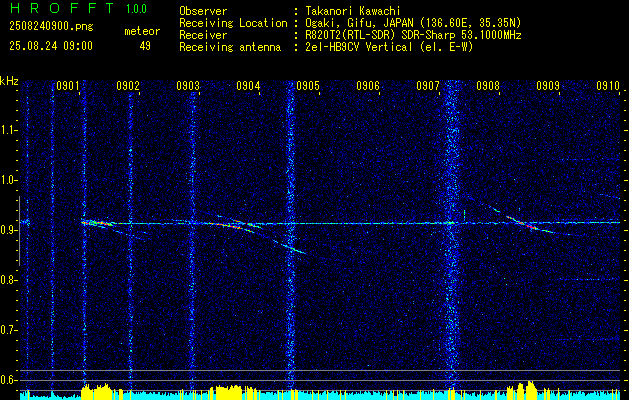
Task: Click the Observer field label
Action: pos(203,11)
